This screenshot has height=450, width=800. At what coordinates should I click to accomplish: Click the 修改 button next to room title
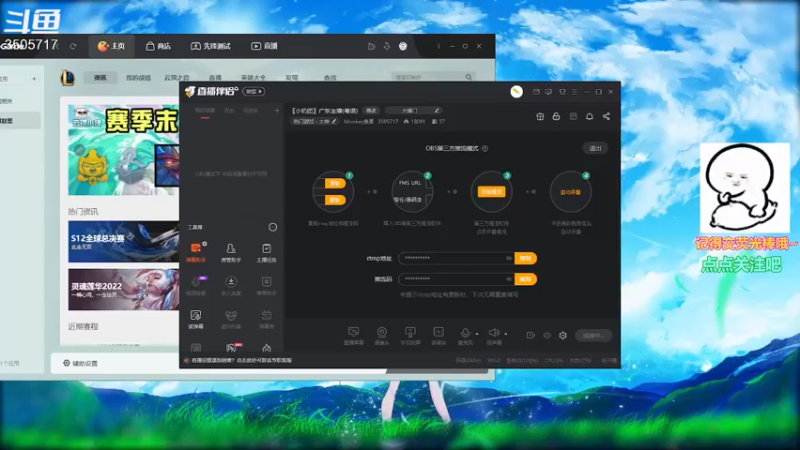(x=371, y=111)
